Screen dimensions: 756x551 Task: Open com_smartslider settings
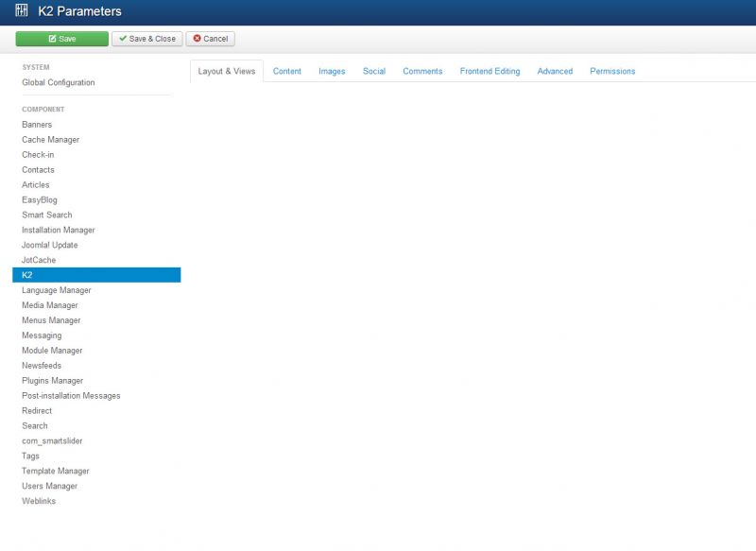coord(52,440)
